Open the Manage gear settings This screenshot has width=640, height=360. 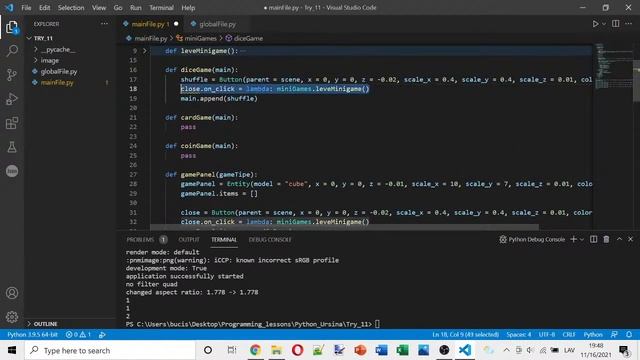point(12,317)
